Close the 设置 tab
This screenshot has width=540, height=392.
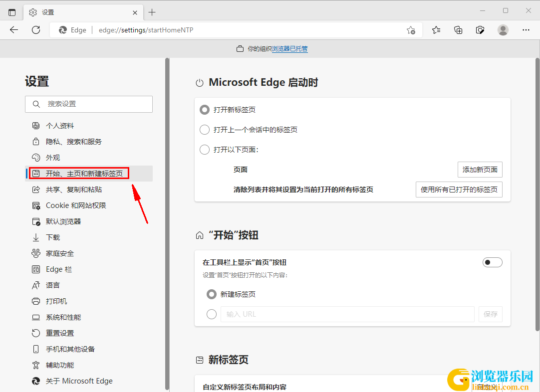pos(135,13)
